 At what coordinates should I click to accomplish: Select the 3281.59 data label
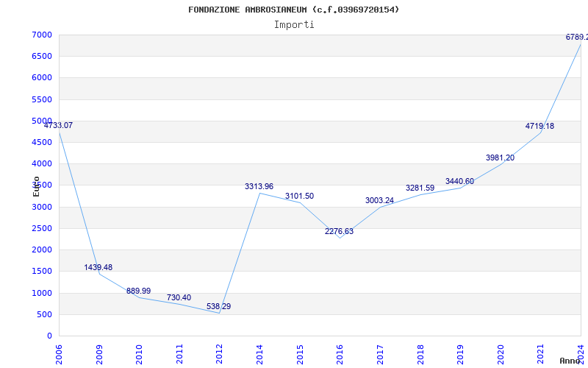(420, 188)
